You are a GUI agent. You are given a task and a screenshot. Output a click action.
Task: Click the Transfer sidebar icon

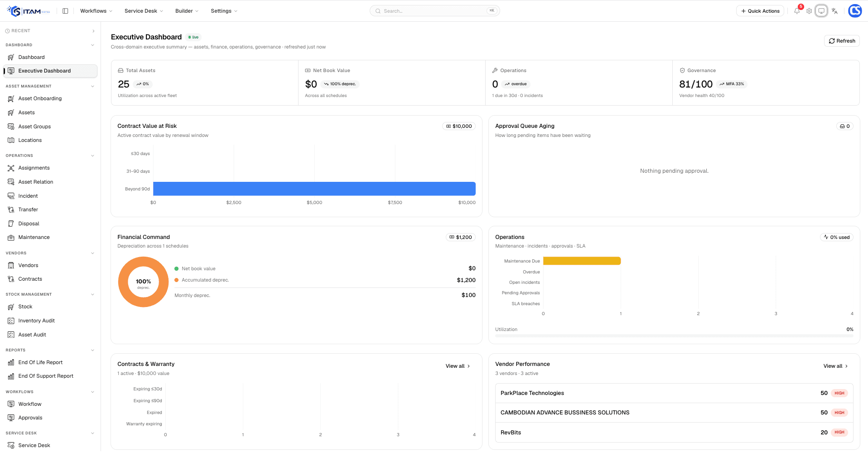[11, 209]
